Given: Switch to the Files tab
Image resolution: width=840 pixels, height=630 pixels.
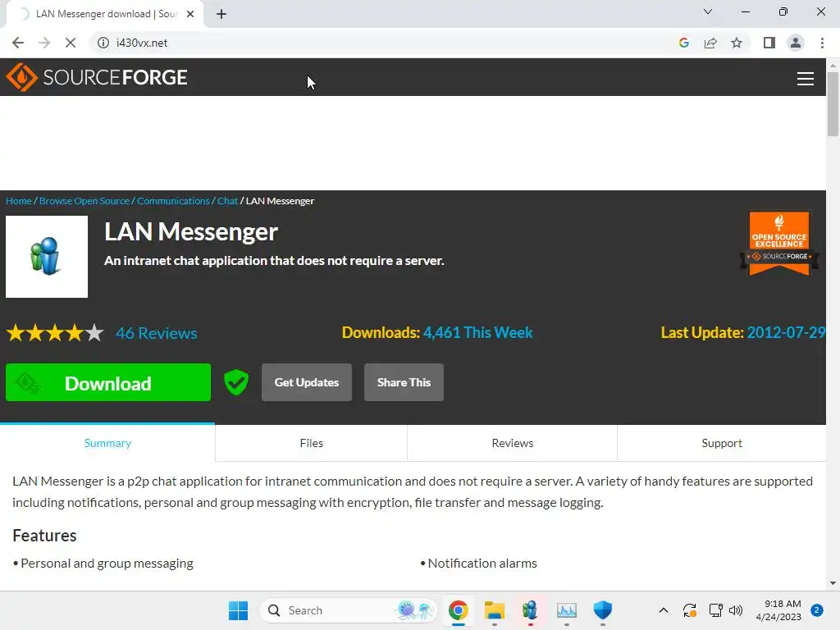Looking at the screenshot, I should click(x=311, y=443).
